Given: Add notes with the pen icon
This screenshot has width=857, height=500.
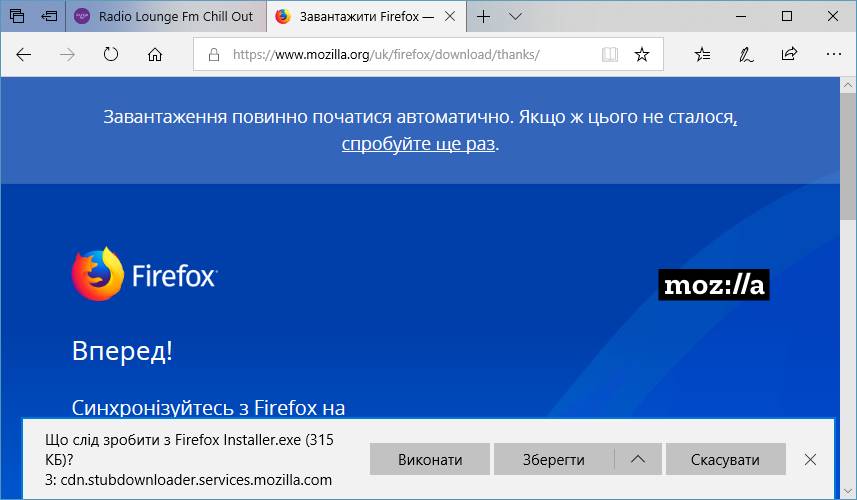Looking at the screenshot, I should [746, 54].
